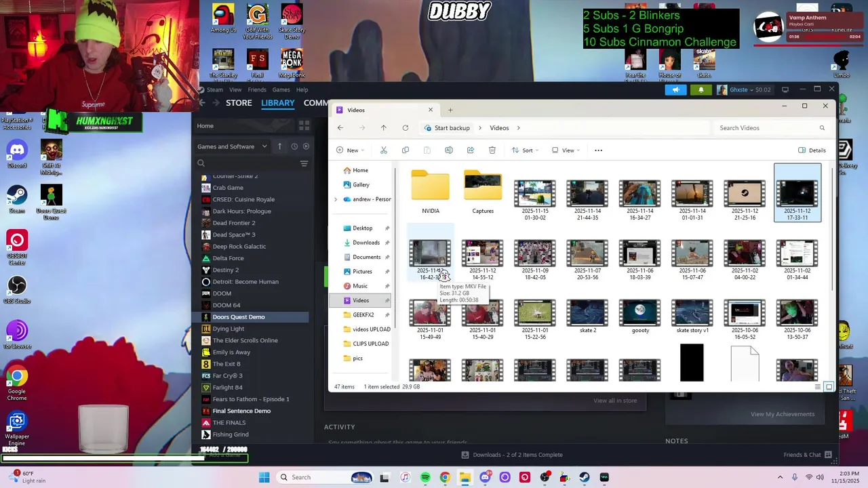Click Downloads status in Steam footer
The width and height of the screenshot is (868, 488).
click(x=512, y=455)
